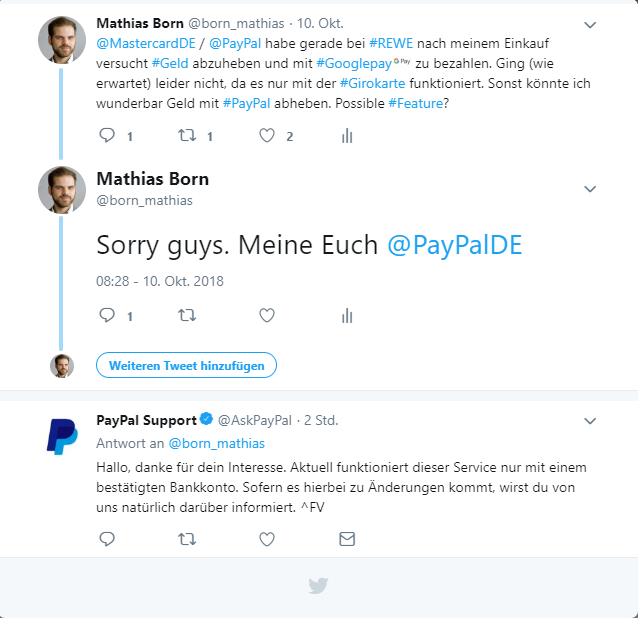
Task: Like the first tweet with heart icon
Action: click(x=267, y=136)
